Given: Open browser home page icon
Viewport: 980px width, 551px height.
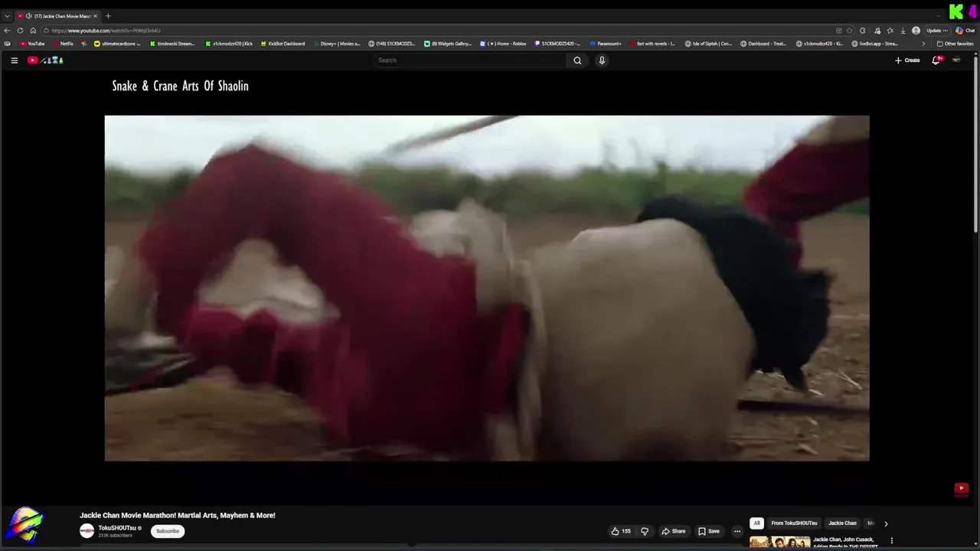Looking at the screenshot, I should (33, 31).
